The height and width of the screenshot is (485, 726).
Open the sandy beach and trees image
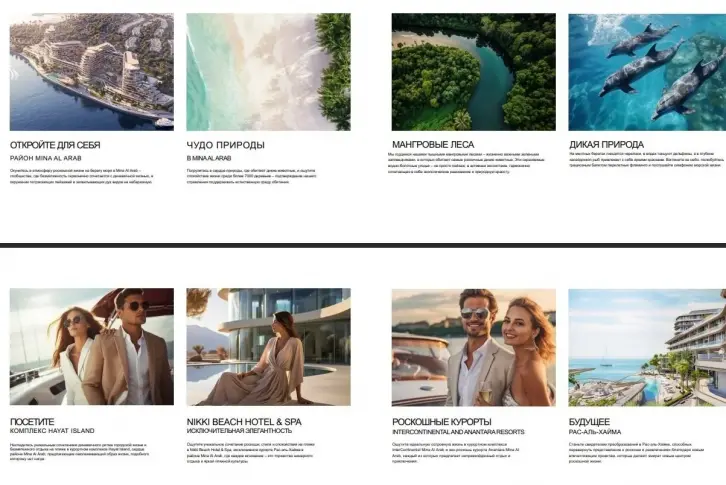[x=268, y=71]
